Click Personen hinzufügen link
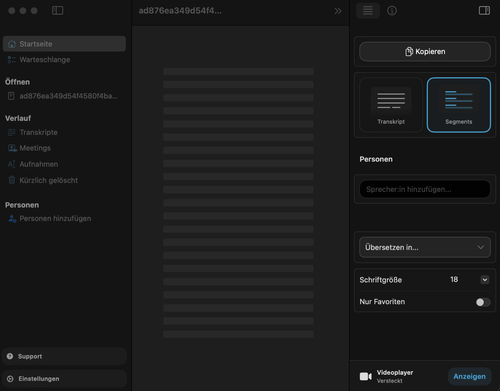This screenshot has width=500, height=391. pyautogui.click(x=55, y=219)
